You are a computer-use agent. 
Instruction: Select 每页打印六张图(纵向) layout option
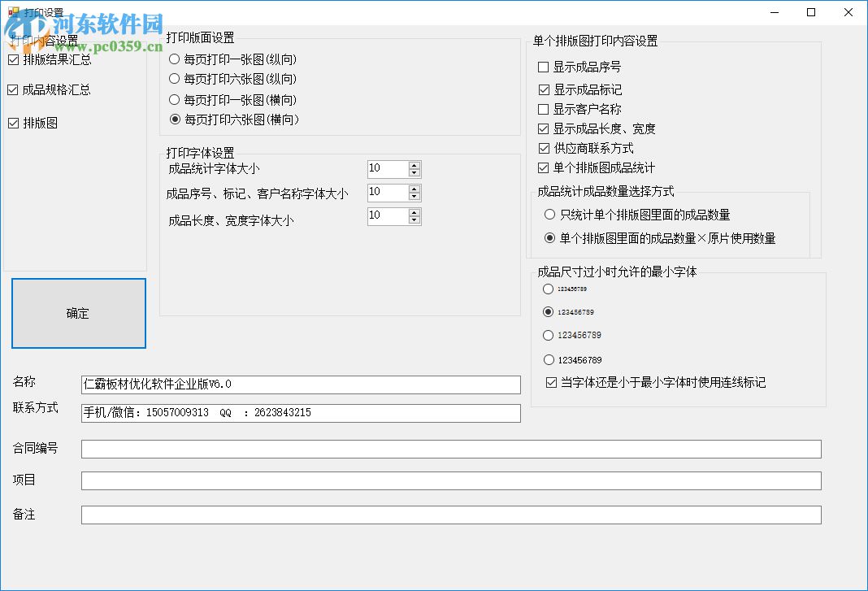(174, 79)
